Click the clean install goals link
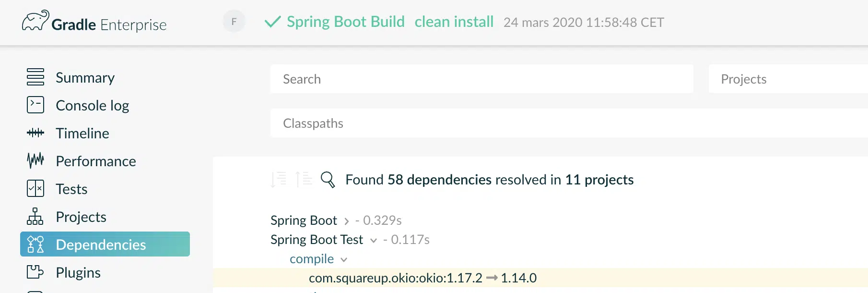 tap(454, 22)
